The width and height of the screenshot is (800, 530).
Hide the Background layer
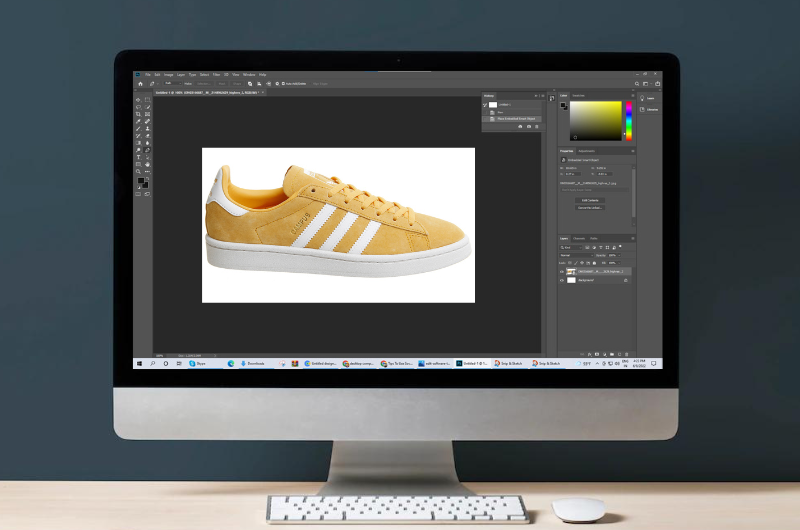(562, 281)
